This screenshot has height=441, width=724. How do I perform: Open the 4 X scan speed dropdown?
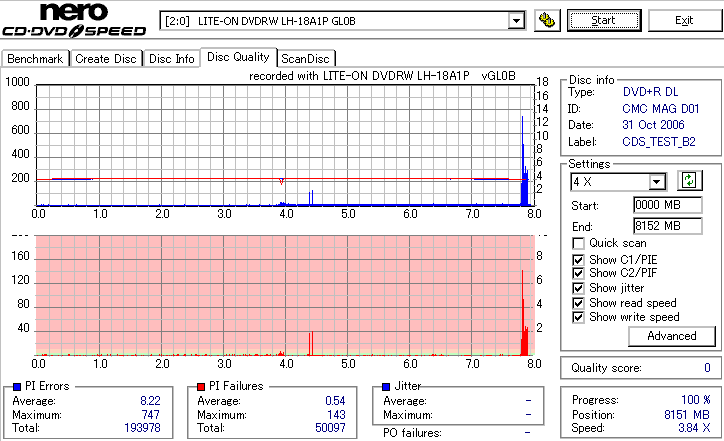click(x=656, y=182)
